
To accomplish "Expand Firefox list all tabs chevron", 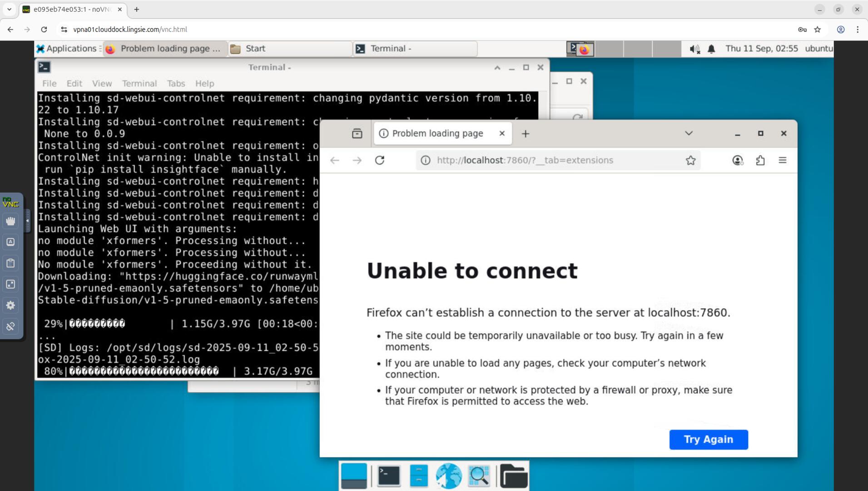I will (x=689, y=133).
